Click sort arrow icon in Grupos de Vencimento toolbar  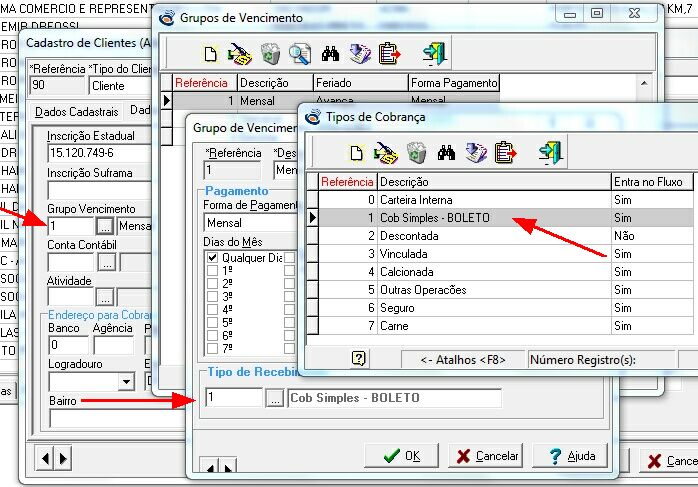click(360, 54)
